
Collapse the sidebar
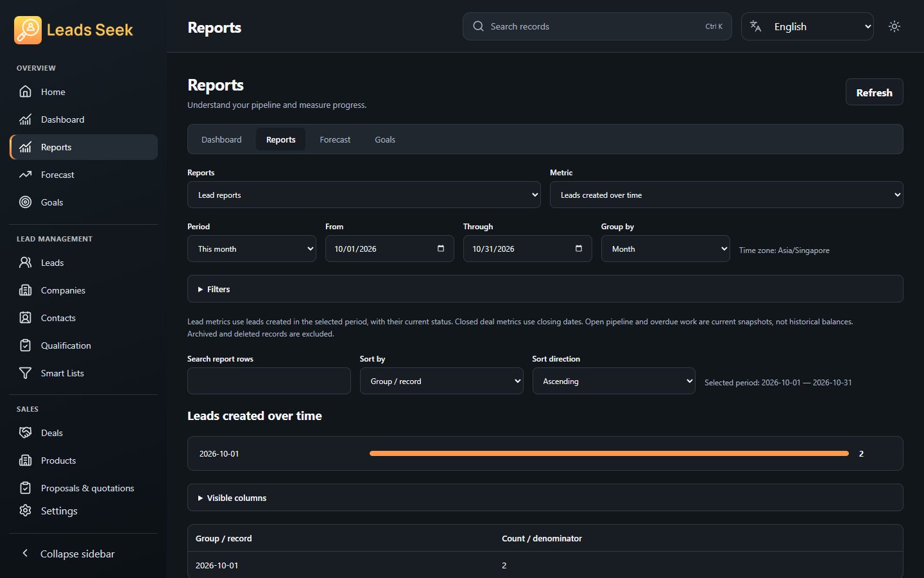click(x=83, y=554)
